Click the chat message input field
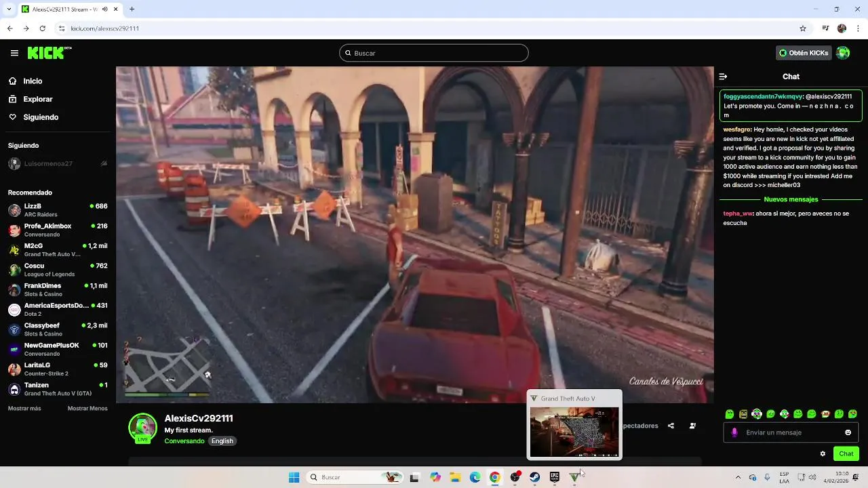This screenshot has width=868, height=488. pyautogui.click(x=791, y=432)
